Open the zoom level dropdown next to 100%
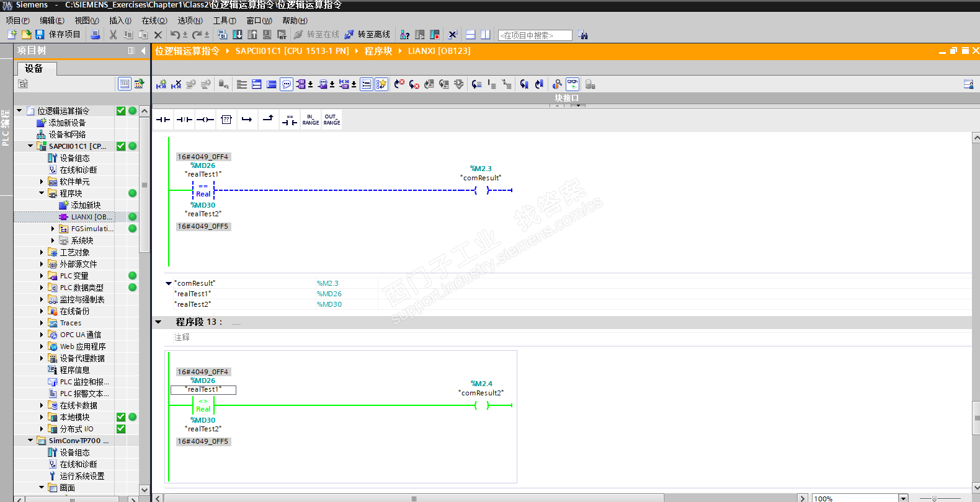The image size is (980, 502). [x=903, y=498]
